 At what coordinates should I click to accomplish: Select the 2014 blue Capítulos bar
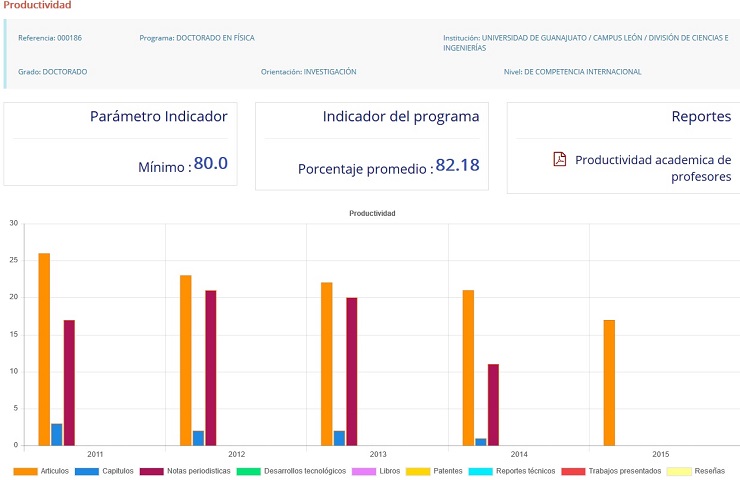481,442
